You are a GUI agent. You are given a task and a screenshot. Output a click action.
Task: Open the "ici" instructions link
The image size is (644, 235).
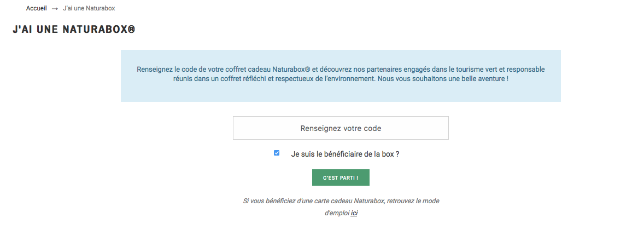354,213
